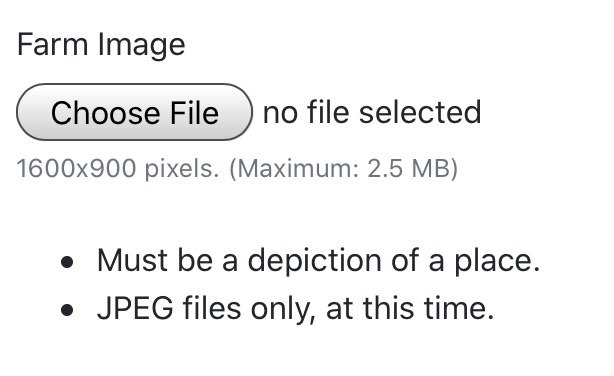The height and width of the screenshot is (376, 614).
Task: Click the word 'place.' ending first bullet
Action: 497,261
